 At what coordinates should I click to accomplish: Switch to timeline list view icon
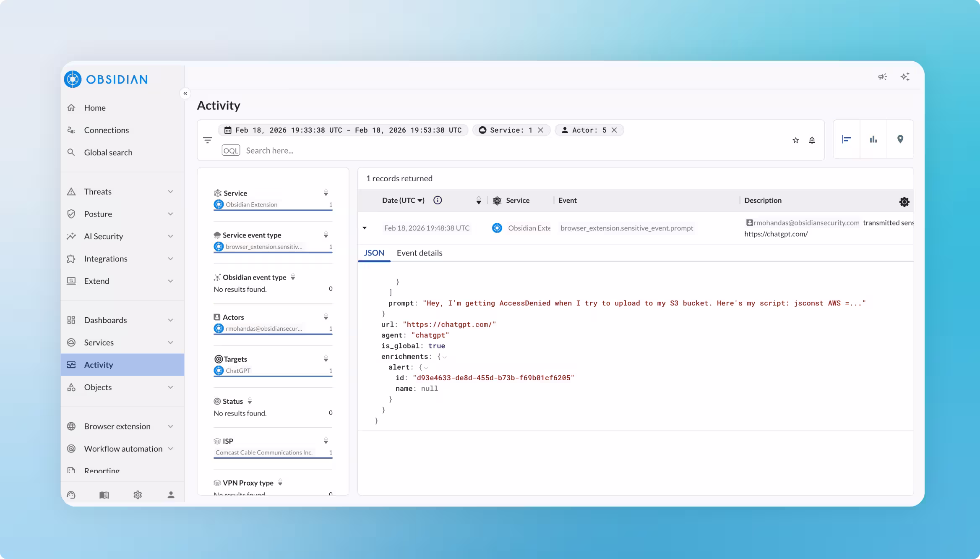[847, 139]
